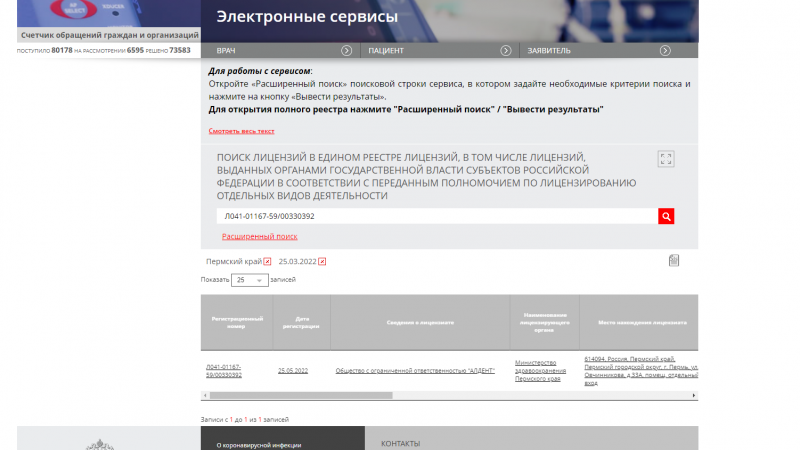Click the license search input field

click(436, 216)
